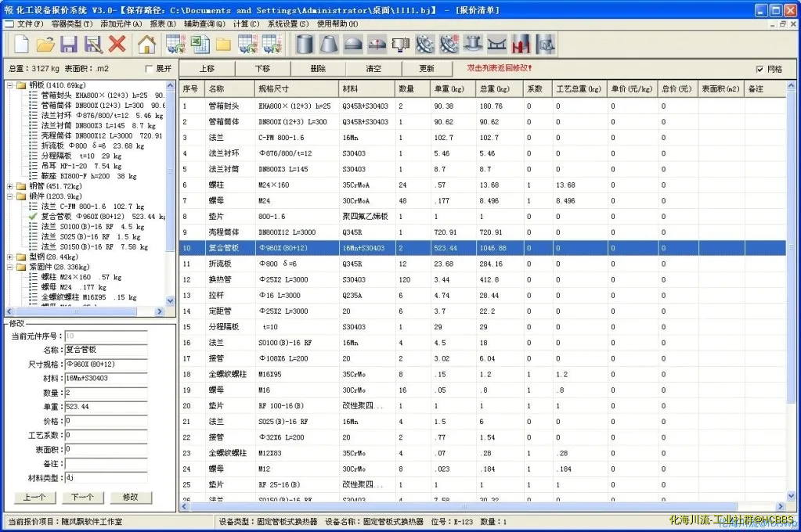
Task: Click the save-as floppy with pencil icon
Action: click(93, 45)
